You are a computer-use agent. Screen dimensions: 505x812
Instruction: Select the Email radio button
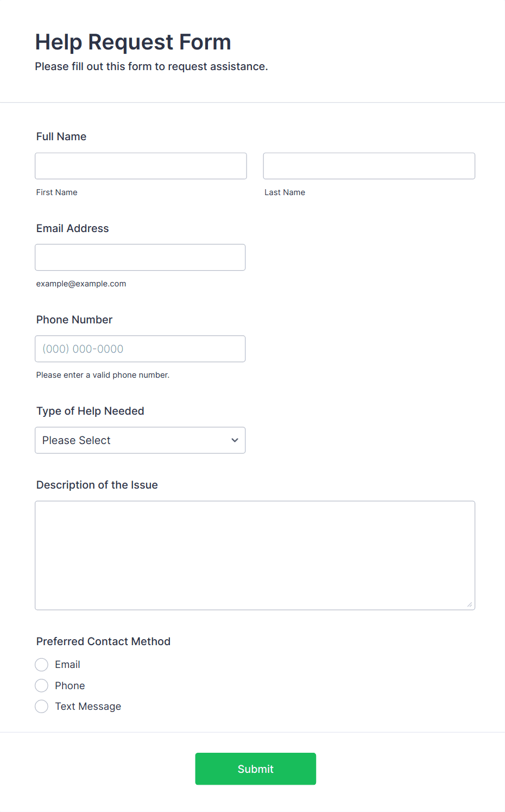pyautogui.click(x=42, y=665)
